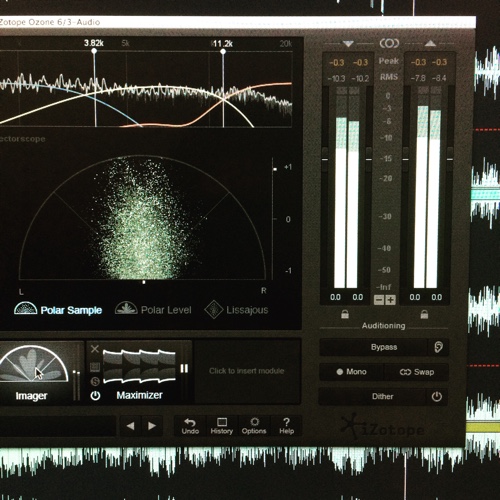Toggle the Bypass button
The height and width of the screenshot is (500, 500).
coord(373,347)
